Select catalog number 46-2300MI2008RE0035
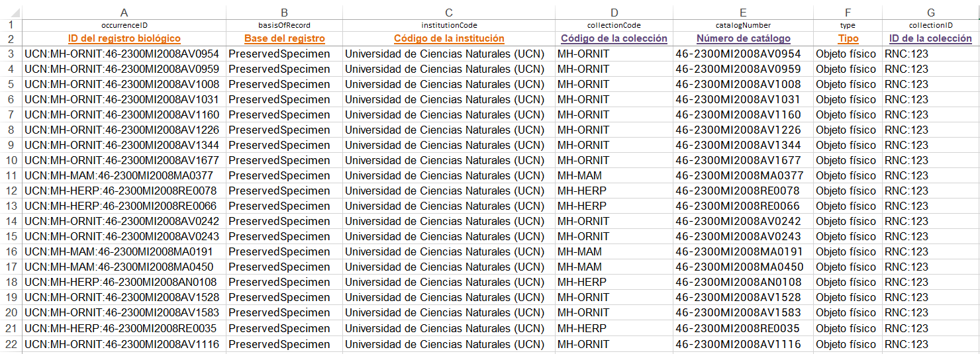This screenshot has width=980, height=354. pos(743,329)
